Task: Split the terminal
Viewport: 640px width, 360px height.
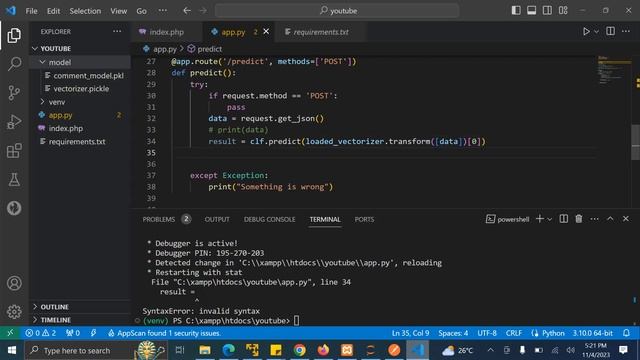Action: pos(564,219)
